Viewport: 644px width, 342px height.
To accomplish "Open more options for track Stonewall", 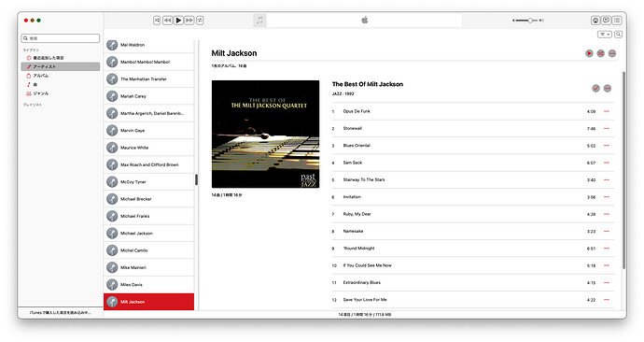I will [607, 129].
